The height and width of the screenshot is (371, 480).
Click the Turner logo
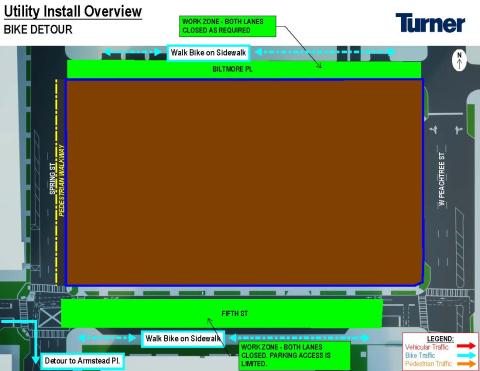pos(430,23)
